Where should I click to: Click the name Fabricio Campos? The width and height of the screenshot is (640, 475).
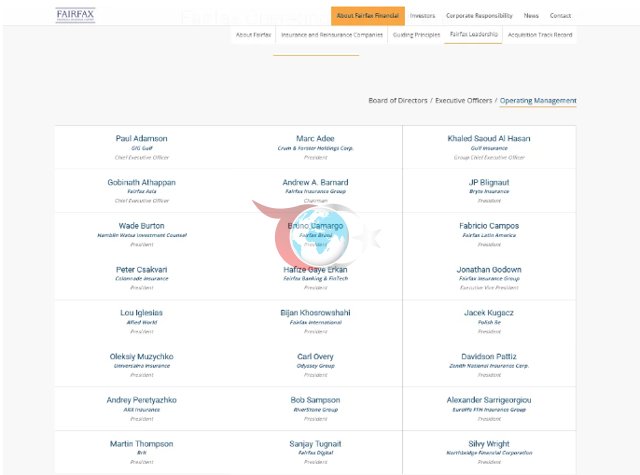(x=489, y=226)
